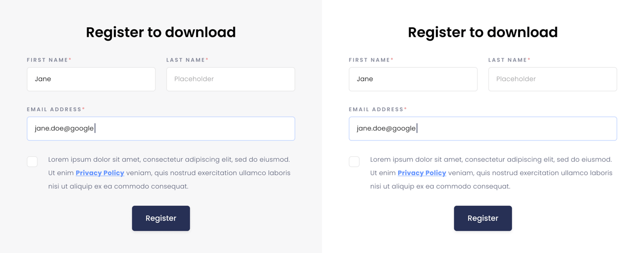The image size is (644, 253).
Task: Click the "FIRST NAME" label in the gray form
Action: click(48, 60)
